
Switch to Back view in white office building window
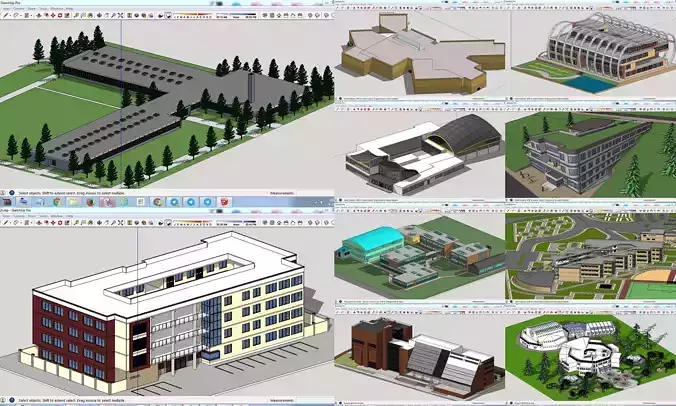pyautogui.click(x=293, y=222)
